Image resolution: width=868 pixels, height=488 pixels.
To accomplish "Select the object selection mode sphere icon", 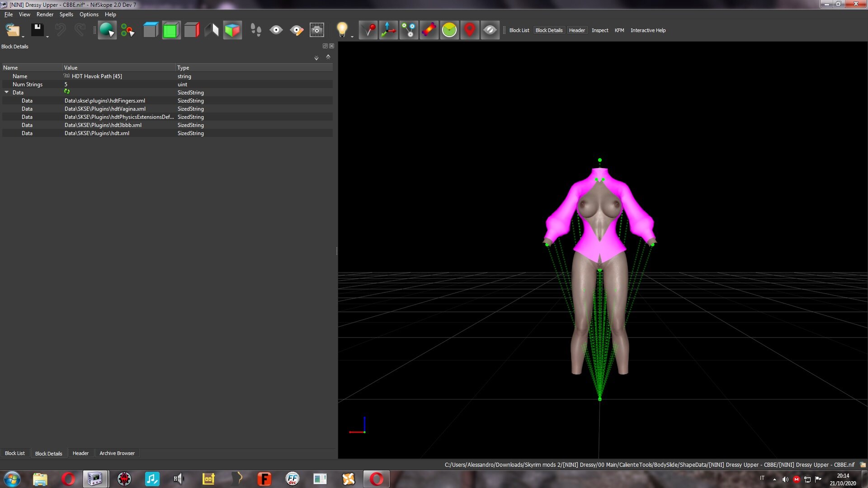I will tap(107, 30).
